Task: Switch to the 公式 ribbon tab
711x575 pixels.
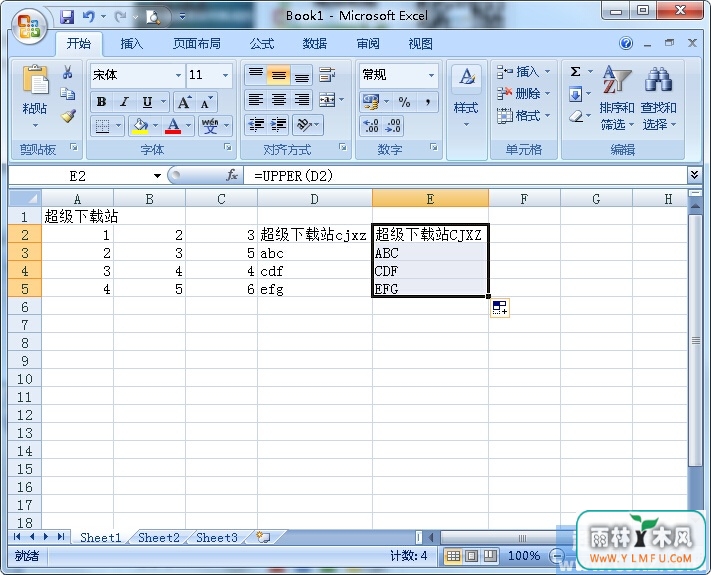Action: click(262, 44)
